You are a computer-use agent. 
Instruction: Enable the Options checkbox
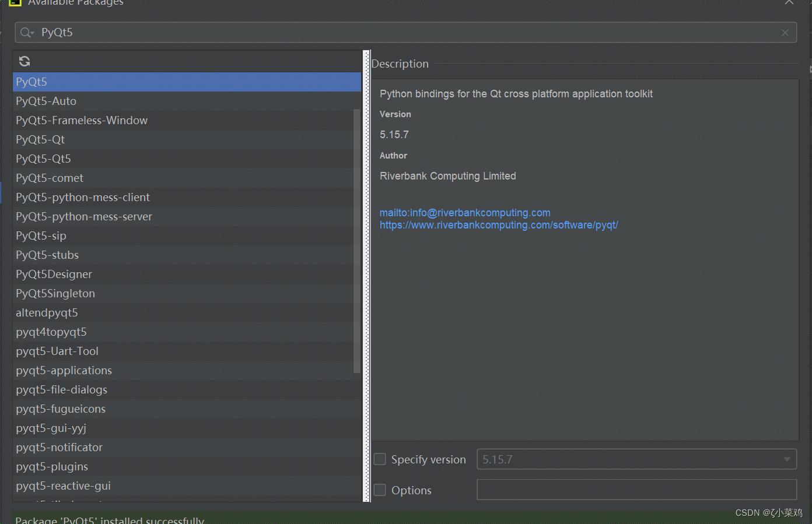pos(380,490)
